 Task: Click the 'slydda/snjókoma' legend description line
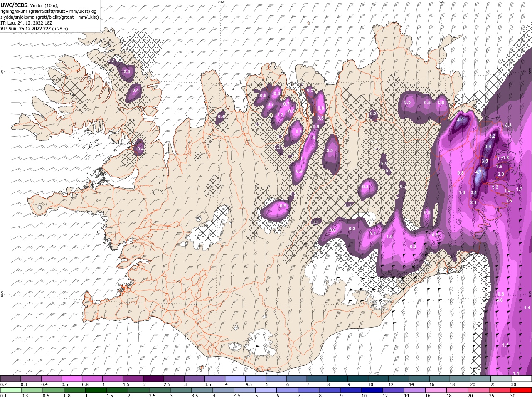(49, 17)
